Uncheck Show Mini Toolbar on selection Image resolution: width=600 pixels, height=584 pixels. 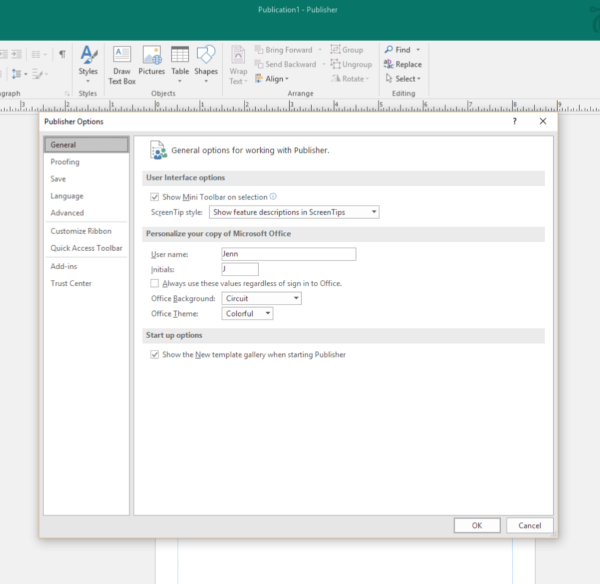155,197
